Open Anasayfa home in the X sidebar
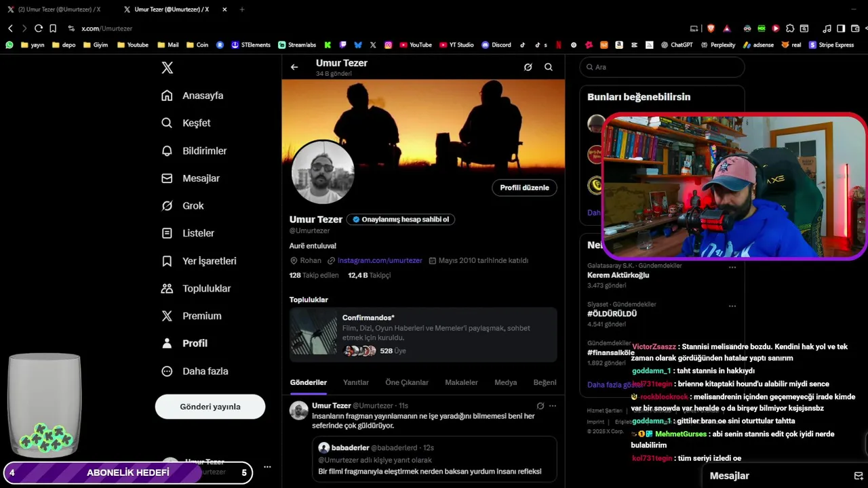The image size is (868, 488). click(192, 96)
